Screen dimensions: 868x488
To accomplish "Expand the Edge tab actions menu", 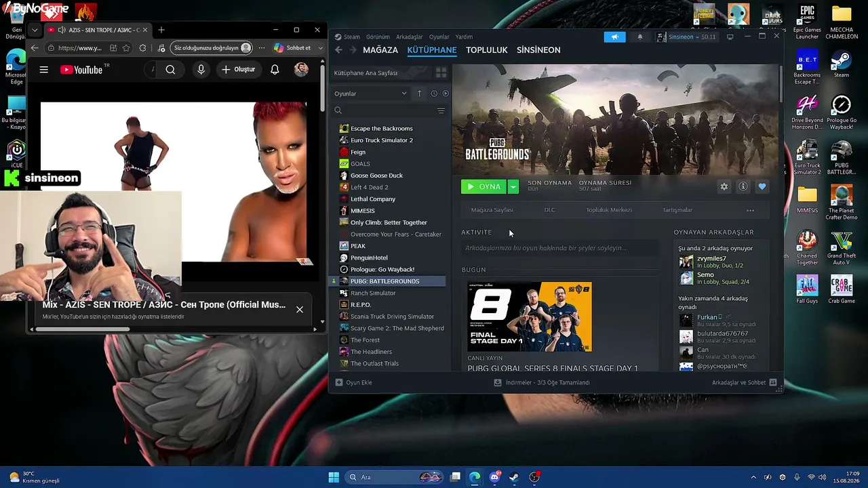I will point(35,30).
